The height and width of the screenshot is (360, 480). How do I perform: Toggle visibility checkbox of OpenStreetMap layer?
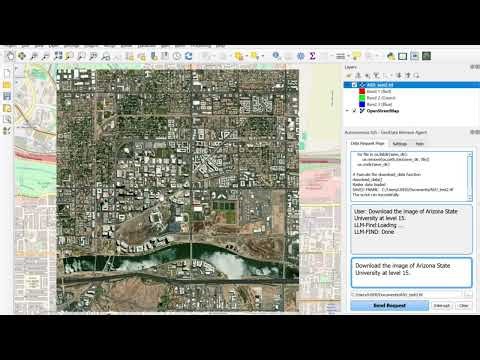click(354, 111)
